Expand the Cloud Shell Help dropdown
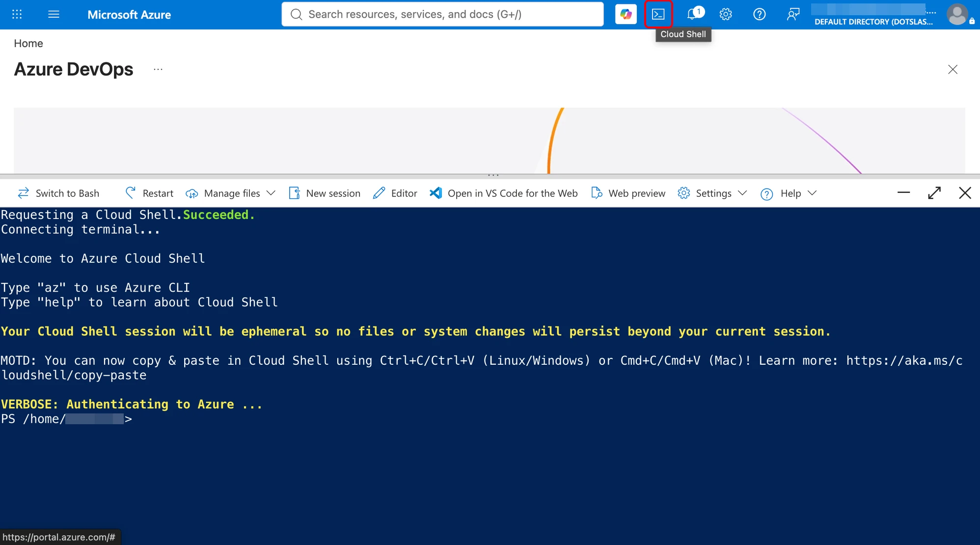The image size is (980, 545). click(789, 193)
